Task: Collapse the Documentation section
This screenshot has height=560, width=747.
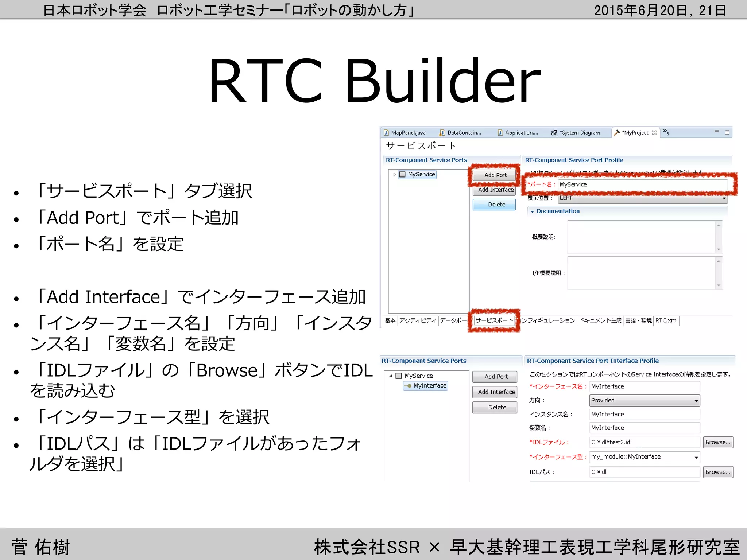Action: coord(532,211)
